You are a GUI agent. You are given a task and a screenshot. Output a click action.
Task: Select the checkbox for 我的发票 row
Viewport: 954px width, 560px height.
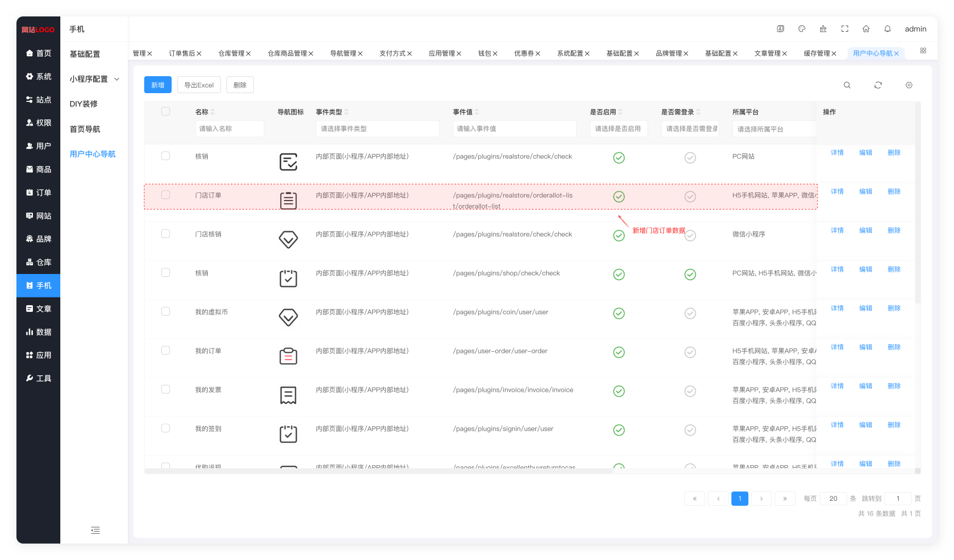[x=166, y=390]
